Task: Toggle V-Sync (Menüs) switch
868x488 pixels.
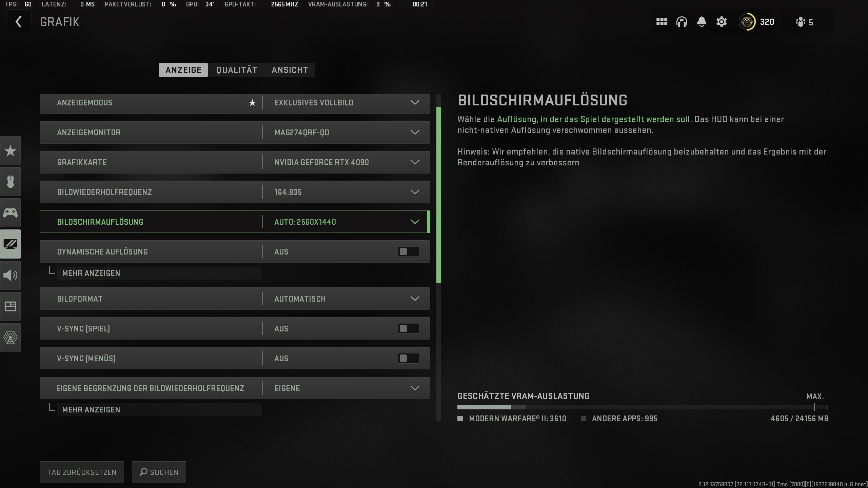Action: (408, 359)
